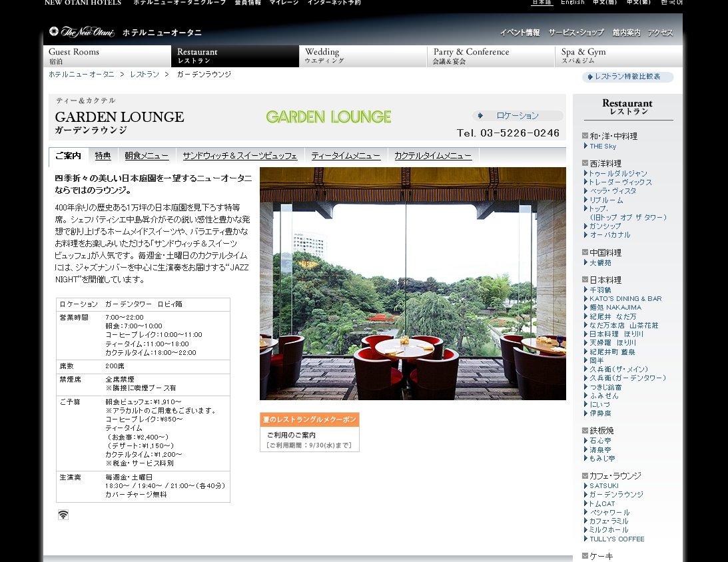Screen dimensions: 728x562
Task: Open もみじ亭 teppanyaki link
Action: click(x=601, y=459)
